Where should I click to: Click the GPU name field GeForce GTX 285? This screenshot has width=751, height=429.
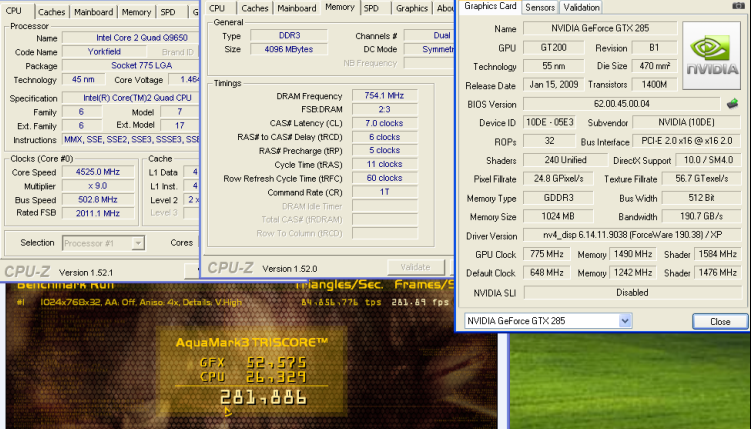pos(600,28)
